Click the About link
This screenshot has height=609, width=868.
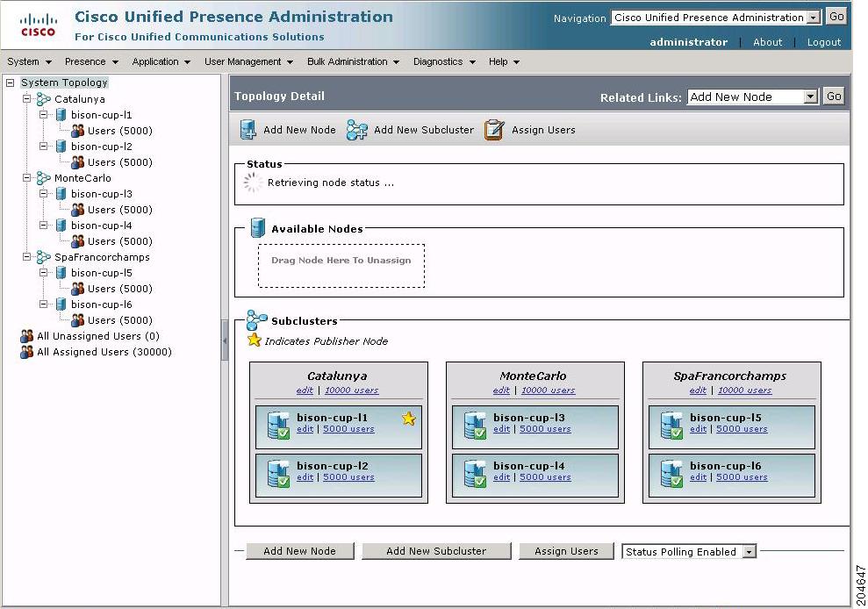[x=767, y=42]
